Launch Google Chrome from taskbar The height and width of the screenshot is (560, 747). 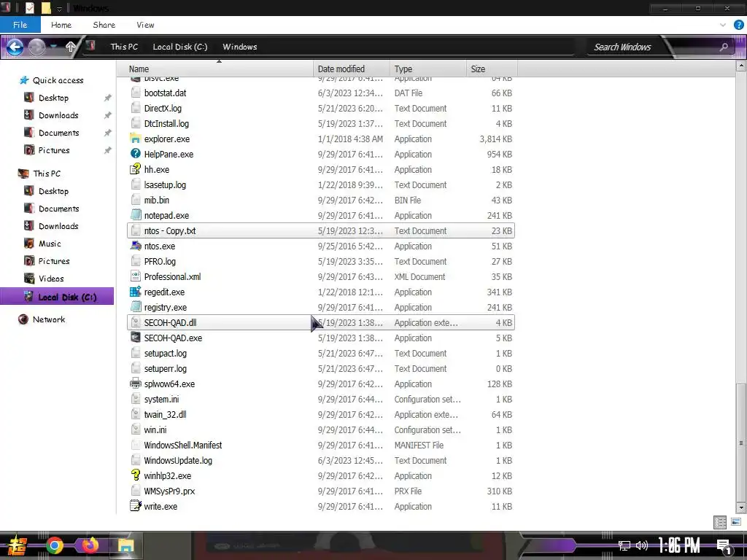point(54,545)
